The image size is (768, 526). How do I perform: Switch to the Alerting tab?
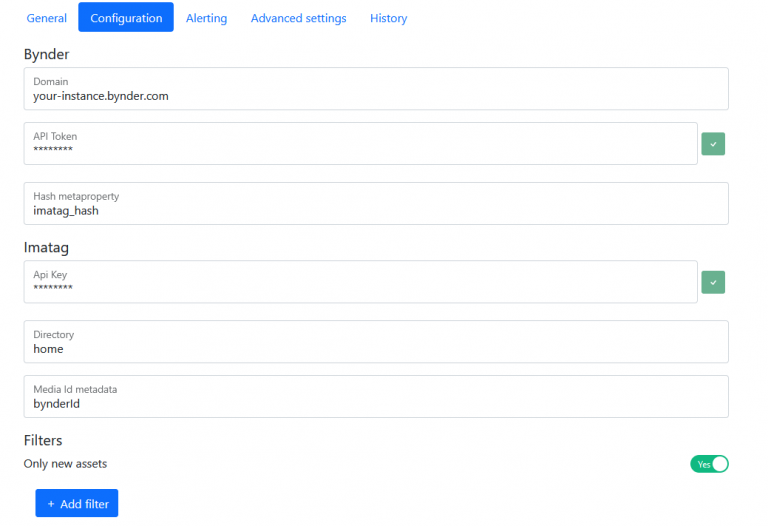coord(206,18)
